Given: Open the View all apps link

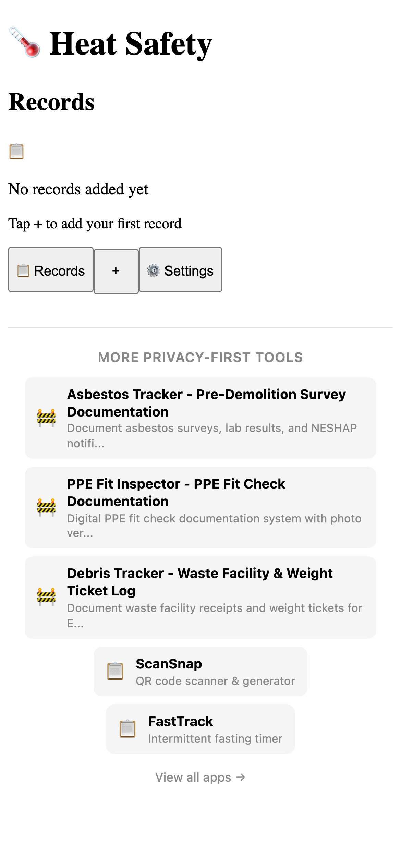Looking at the screenshot, I should pos(200,777).
